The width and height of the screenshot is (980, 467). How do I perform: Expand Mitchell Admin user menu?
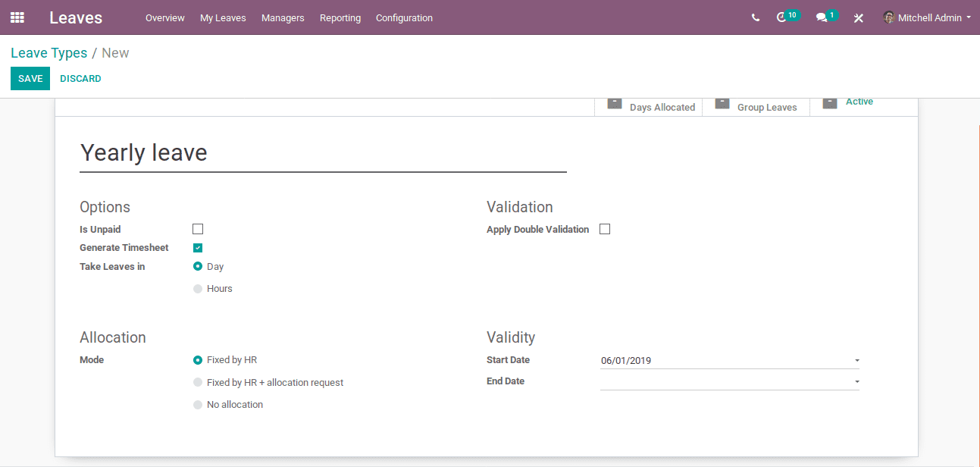[927, 17]
